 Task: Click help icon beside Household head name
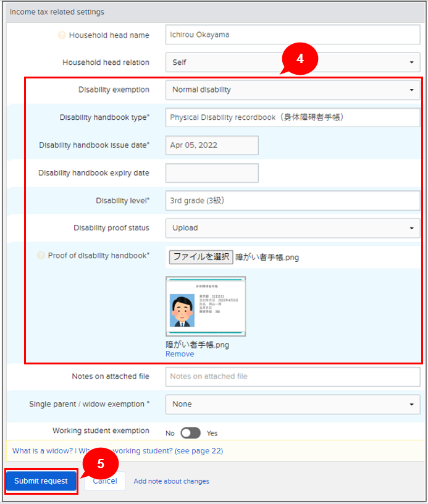point(62,35)
